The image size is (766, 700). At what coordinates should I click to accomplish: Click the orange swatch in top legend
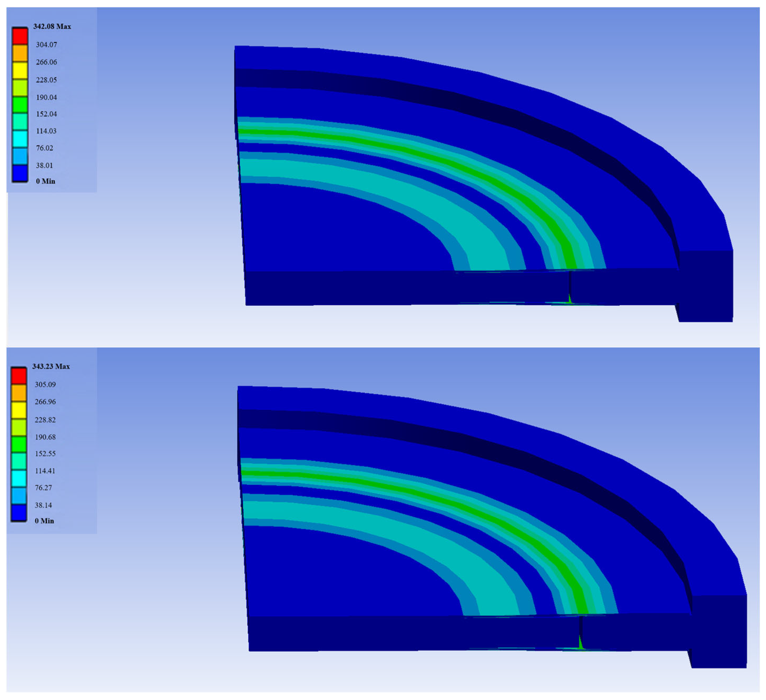point(20,53)
